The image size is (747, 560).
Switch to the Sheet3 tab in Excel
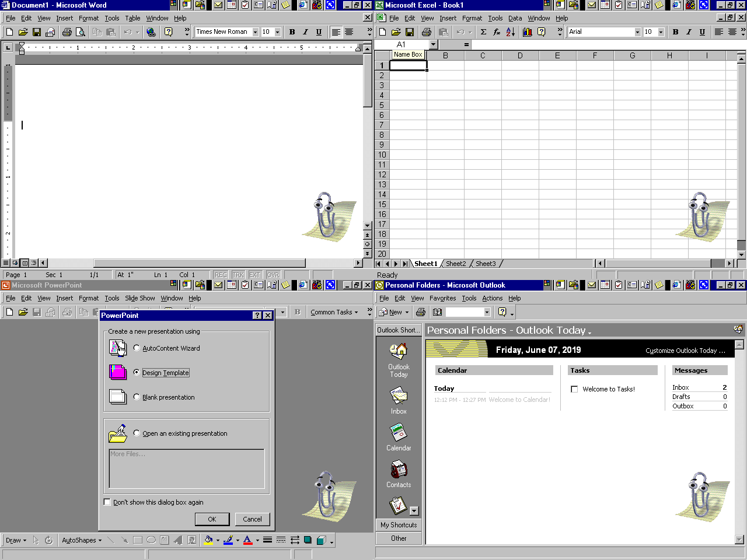(x=486, y=264)
